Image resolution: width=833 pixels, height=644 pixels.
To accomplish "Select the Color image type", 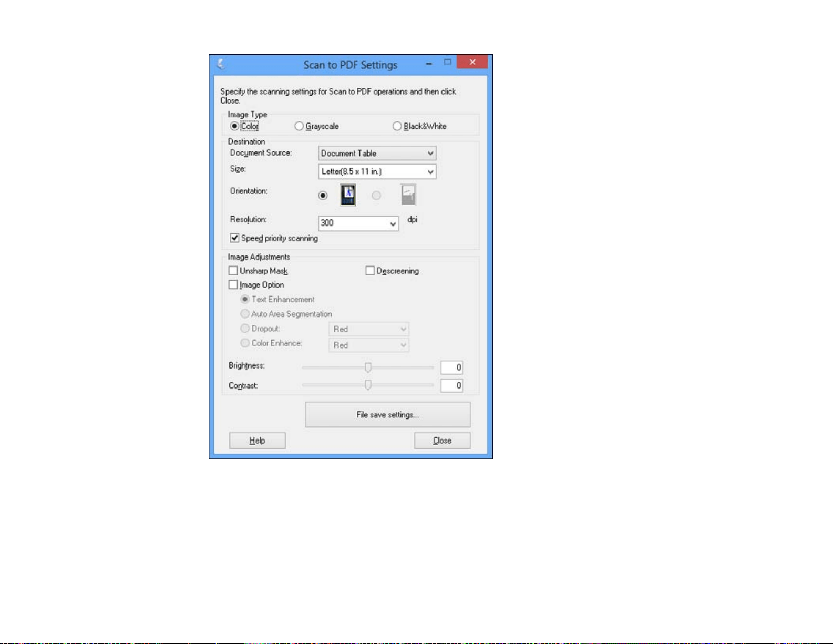I will [x=244, y=126].
